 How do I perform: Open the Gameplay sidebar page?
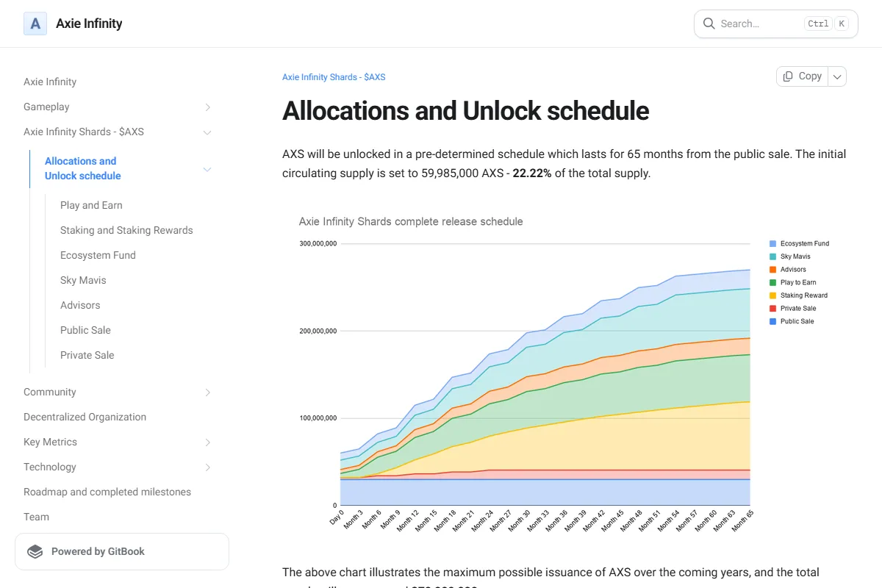click(46, 107)
